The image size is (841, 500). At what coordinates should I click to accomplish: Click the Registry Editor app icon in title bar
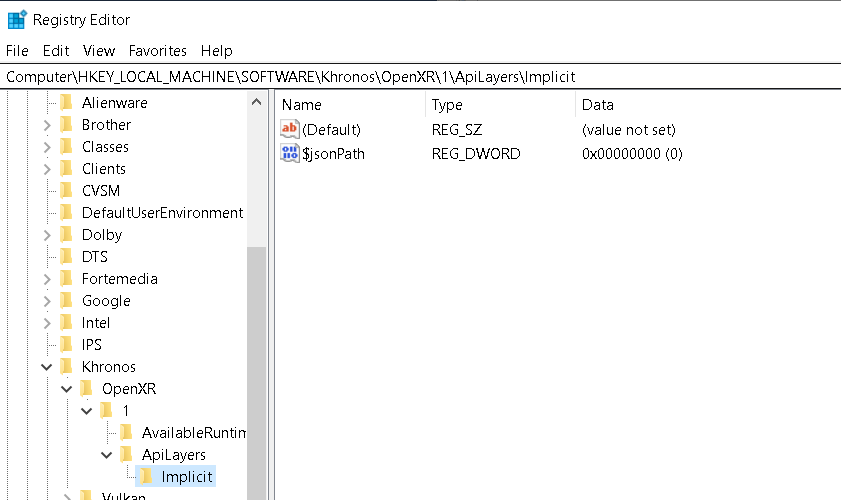(17, 19)
